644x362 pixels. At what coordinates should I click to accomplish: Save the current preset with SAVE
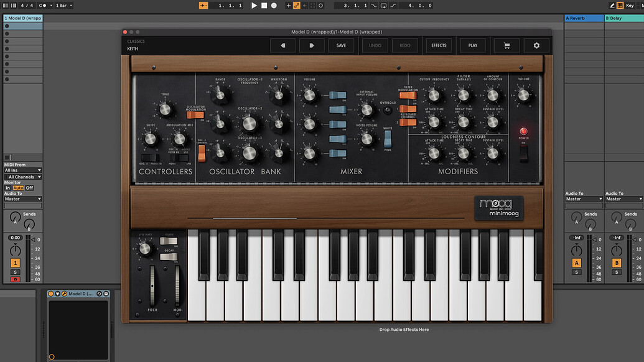tap(341, 45)
